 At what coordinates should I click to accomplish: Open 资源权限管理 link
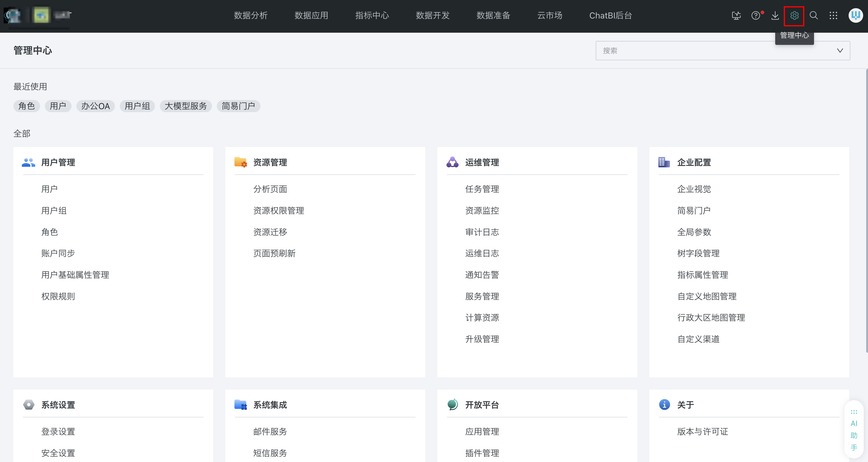click(x=278, y=210)
